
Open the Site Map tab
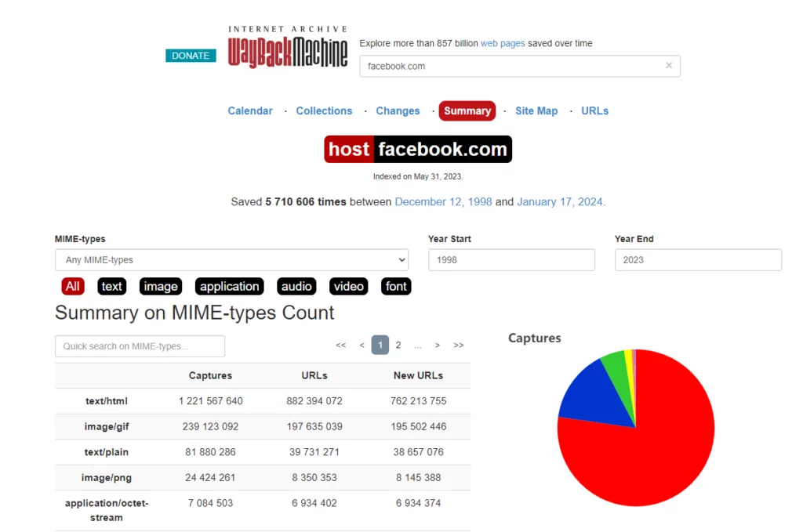536,111
